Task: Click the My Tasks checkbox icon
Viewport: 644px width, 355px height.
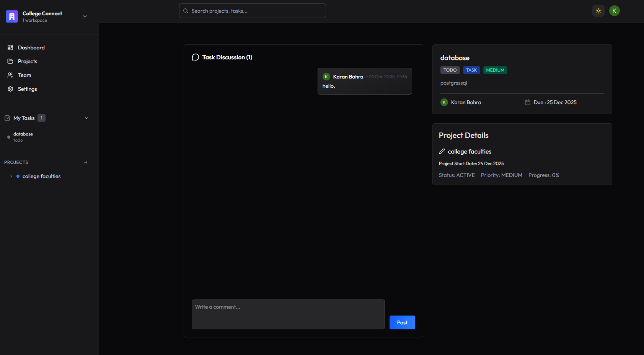Action: click(x=7, y=118)
